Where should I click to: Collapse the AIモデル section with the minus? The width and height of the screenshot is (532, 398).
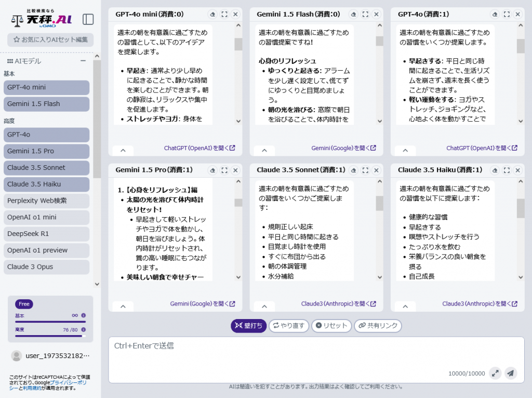(x=83, y=61)
